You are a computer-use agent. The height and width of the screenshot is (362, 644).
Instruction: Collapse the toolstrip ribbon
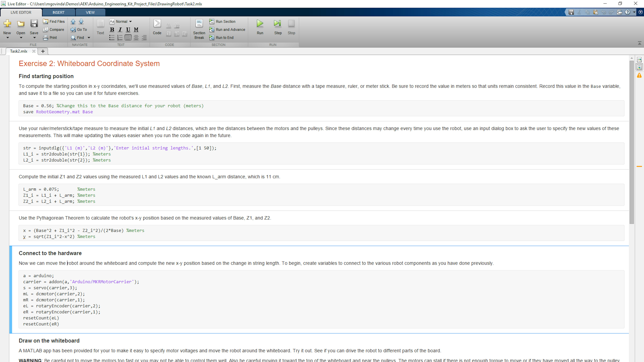coord(639,43)
